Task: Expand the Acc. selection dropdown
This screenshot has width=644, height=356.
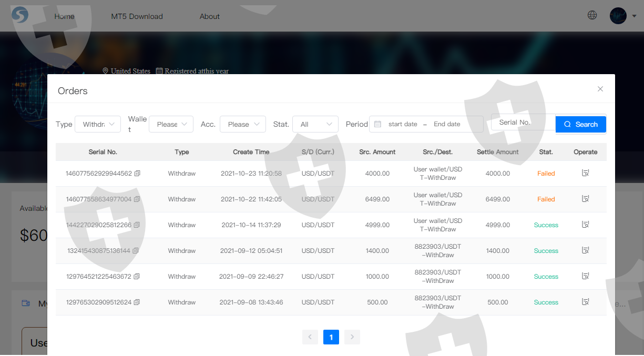Action: click(x=243, y=125)
